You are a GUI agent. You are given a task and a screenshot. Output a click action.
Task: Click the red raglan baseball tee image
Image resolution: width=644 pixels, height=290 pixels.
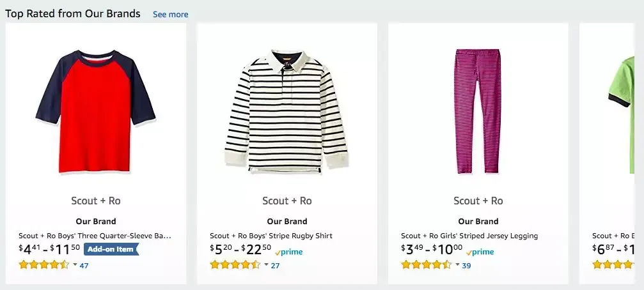tap(96, 110)
